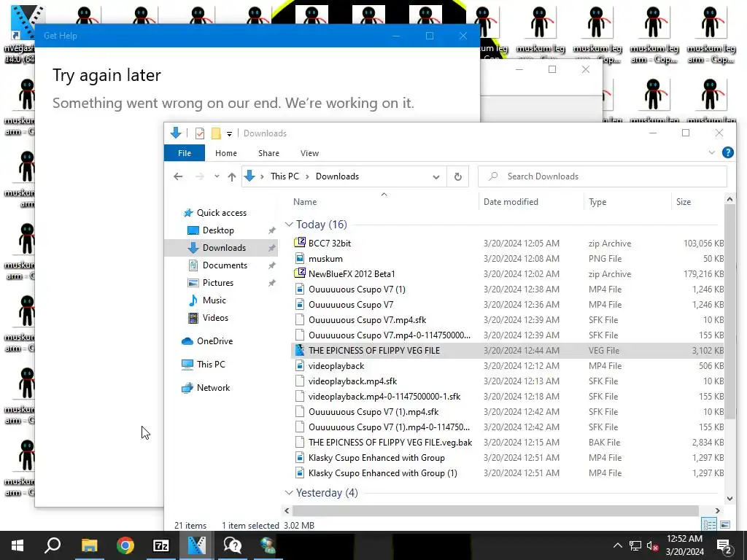Refresh the Downloads folder
The width and height of the screenshot is (747, 560).
458,176
